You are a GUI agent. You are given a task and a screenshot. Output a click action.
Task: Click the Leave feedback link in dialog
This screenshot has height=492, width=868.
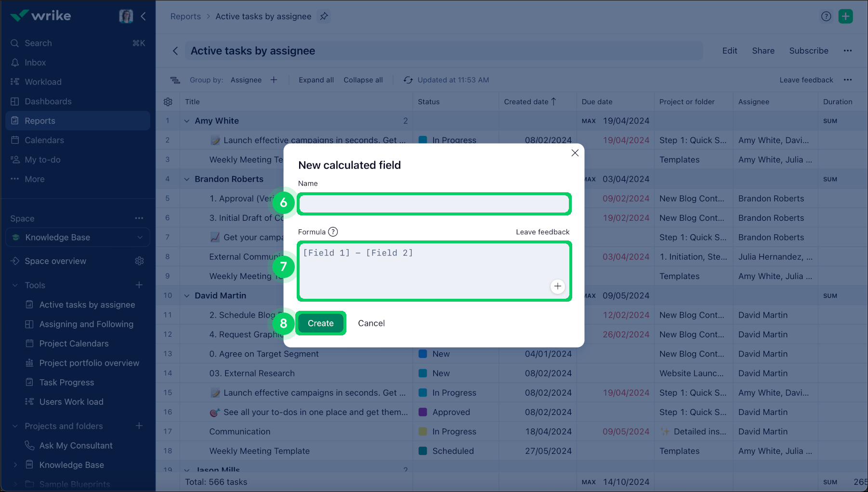[542, 232]
